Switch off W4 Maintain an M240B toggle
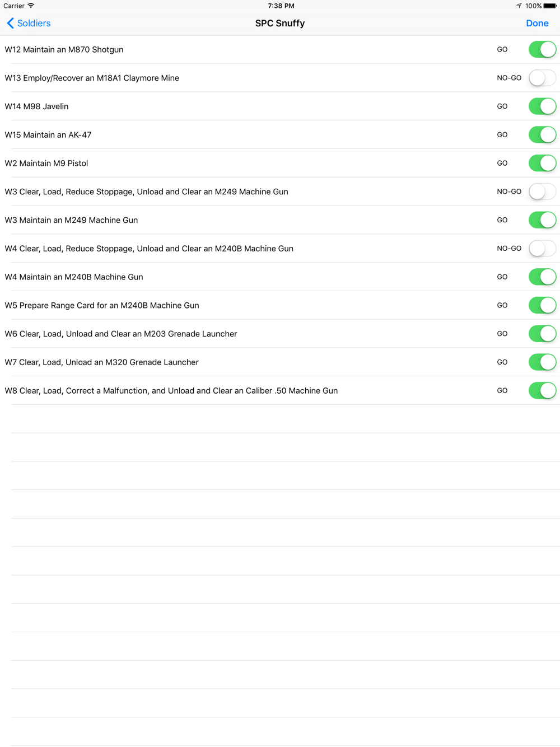 (542, 277)
